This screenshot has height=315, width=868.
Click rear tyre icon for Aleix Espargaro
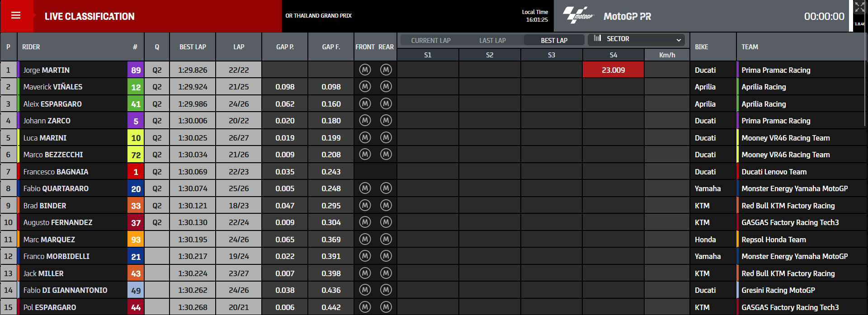386,103
